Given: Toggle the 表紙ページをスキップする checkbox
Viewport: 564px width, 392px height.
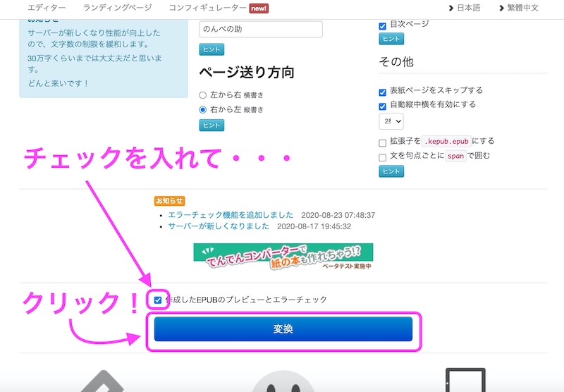Looking at the screenshot, I should (383, 91).
